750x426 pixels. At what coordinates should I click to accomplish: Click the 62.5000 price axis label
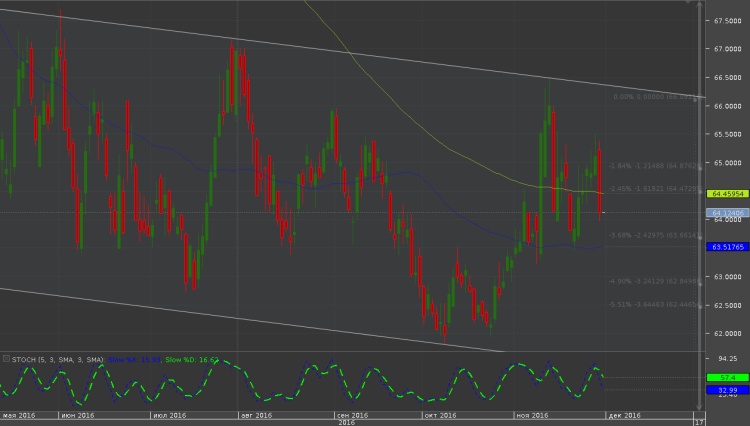(x=728, y=305)
